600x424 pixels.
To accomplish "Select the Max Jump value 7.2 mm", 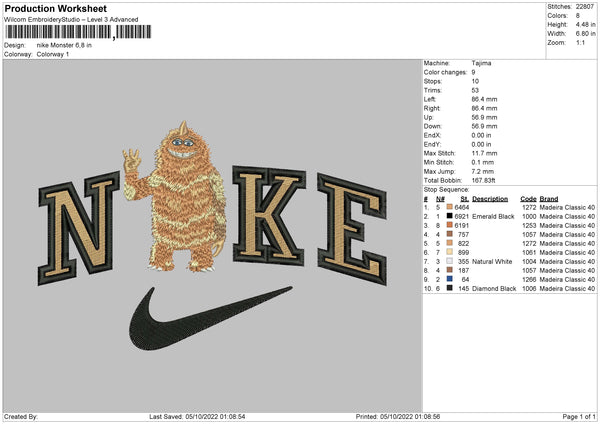I will (483, 171).
